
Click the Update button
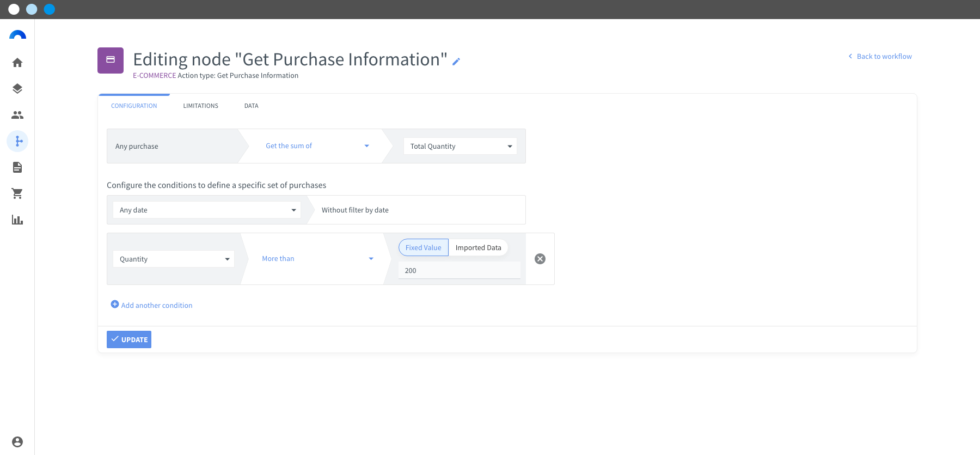[129, 339]
